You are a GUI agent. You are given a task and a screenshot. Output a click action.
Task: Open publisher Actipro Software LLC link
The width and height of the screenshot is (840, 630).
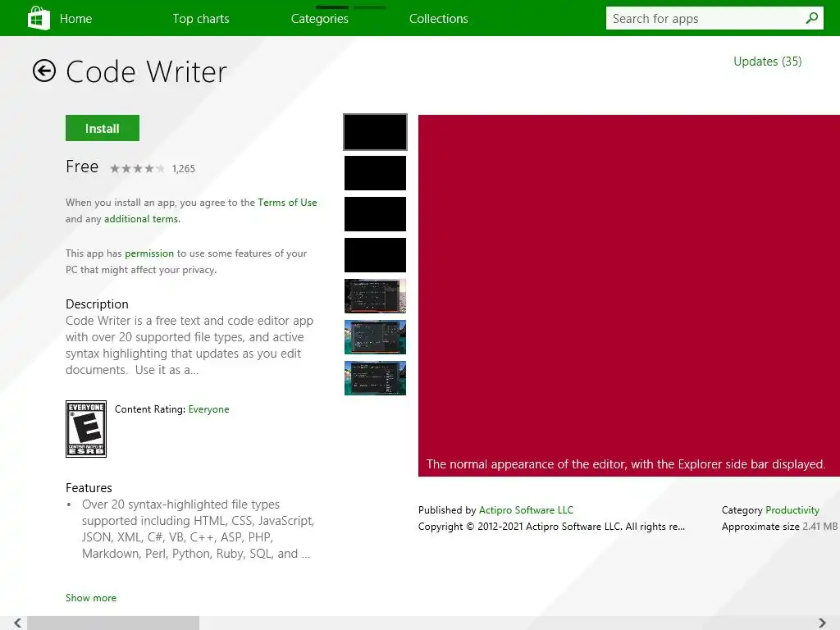coord(526,510)
